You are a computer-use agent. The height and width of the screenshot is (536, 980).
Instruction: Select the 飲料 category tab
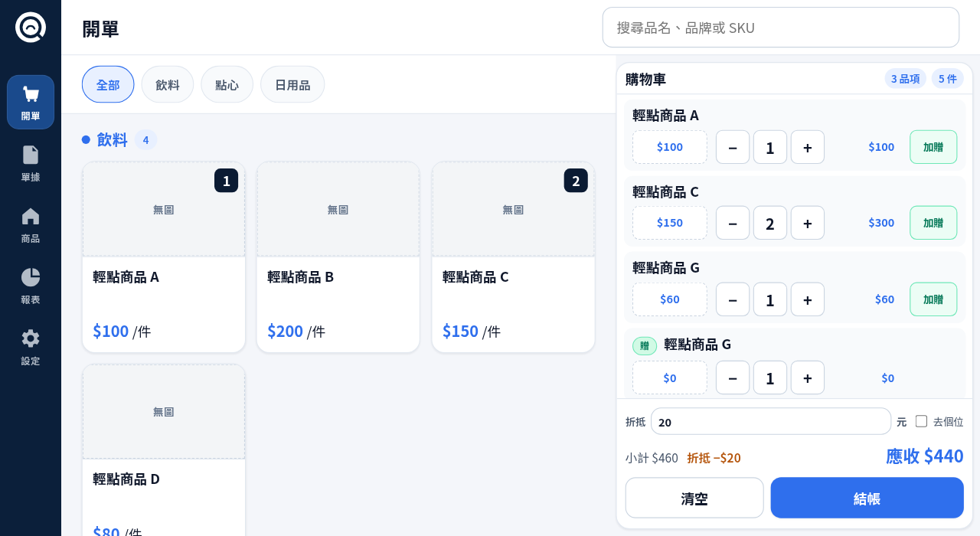pyautogui.click(x=168, y=84)
